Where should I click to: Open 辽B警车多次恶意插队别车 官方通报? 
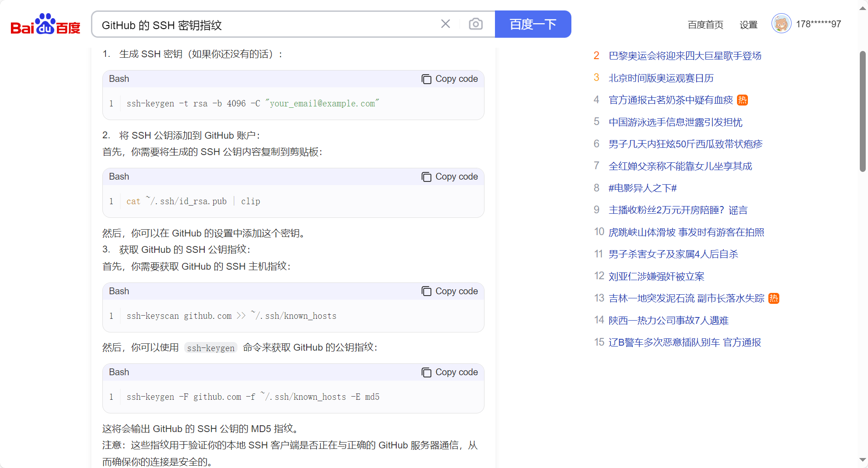[x=685, y=342]
